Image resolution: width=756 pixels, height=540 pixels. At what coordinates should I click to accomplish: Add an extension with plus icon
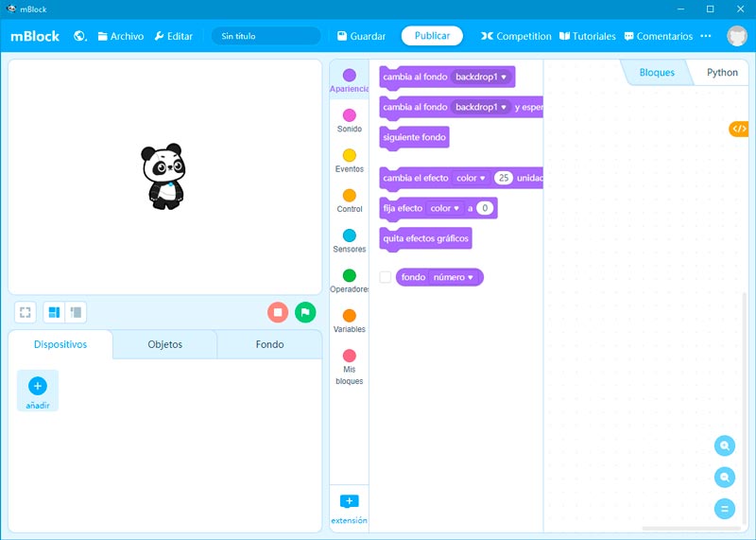tap(349, 501)
